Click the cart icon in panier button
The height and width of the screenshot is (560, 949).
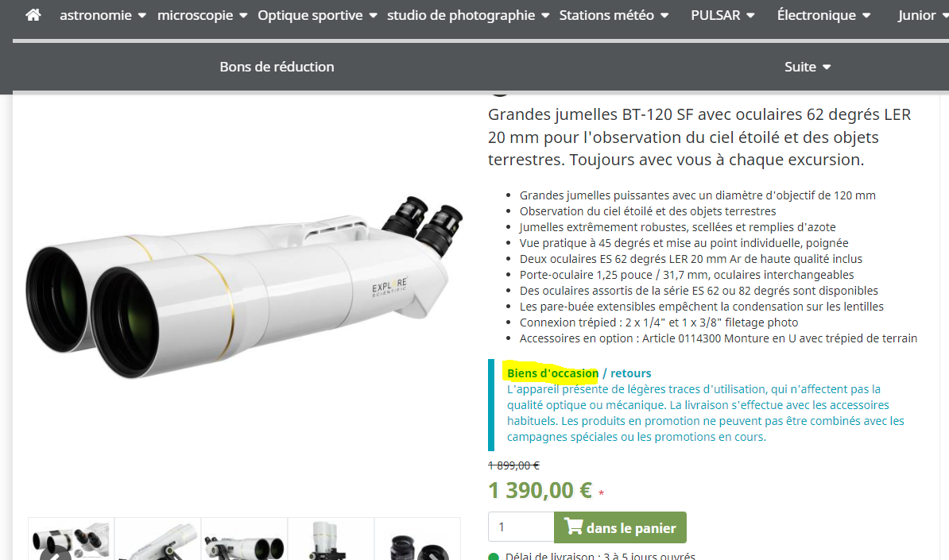(573, 526)
